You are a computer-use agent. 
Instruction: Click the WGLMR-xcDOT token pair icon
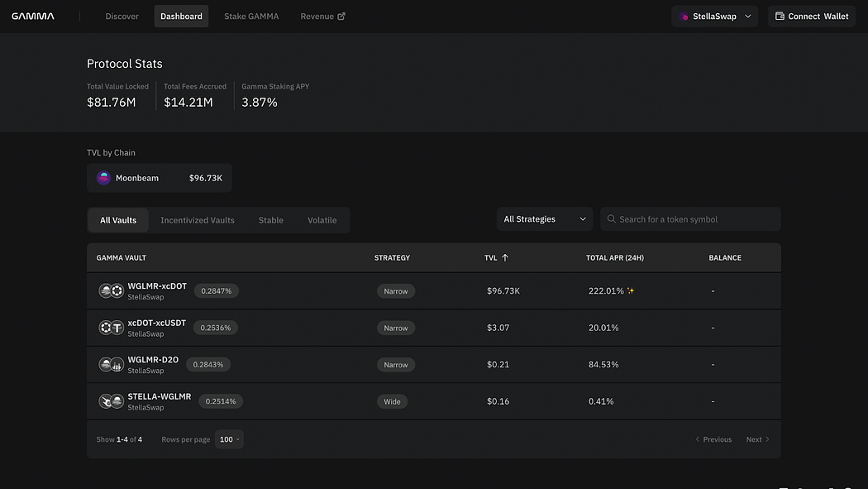click(111, 290)
